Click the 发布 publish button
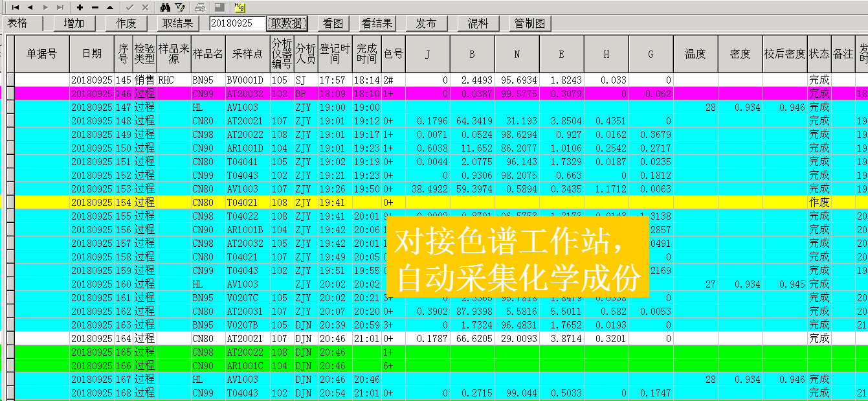868x401 pixels. [426, 24]
